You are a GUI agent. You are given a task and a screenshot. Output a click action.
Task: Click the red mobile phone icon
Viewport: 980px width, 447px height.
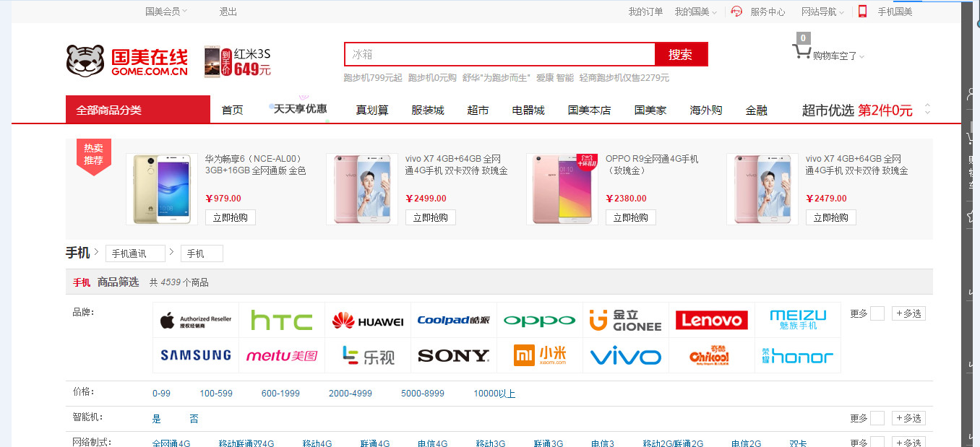coord(862,11)
